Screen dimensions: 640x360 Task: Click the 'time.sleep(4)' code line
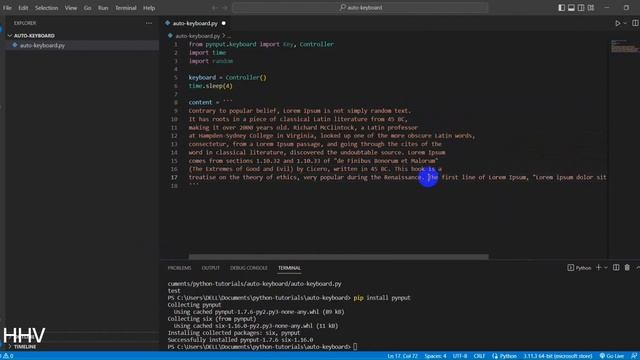(x=210, y=86)
